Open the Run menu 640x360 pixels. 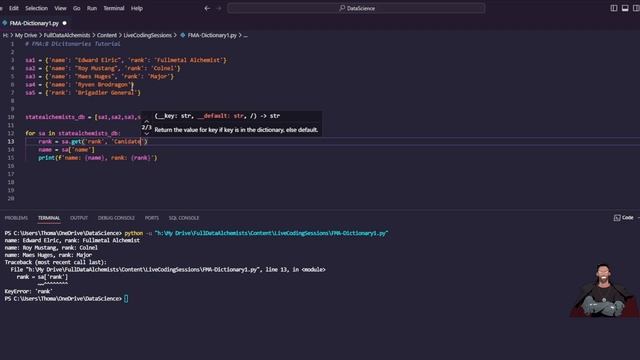[x=92, y=8]
